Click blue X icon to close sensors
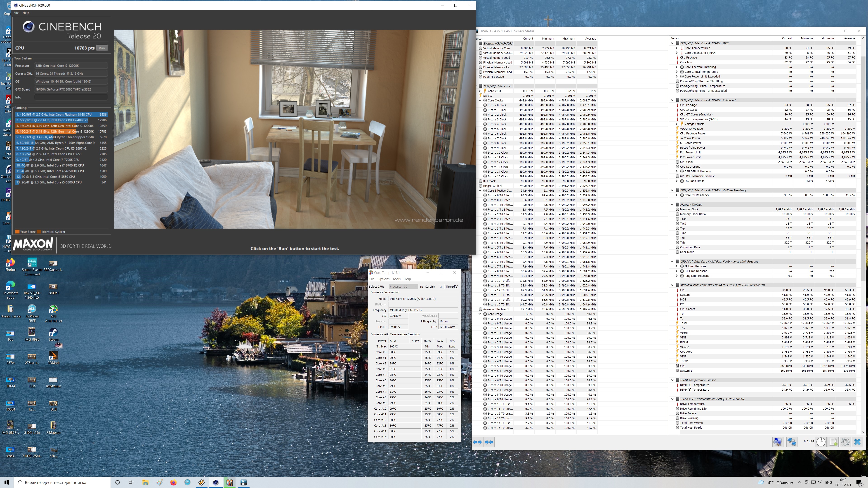 point(858,442)
